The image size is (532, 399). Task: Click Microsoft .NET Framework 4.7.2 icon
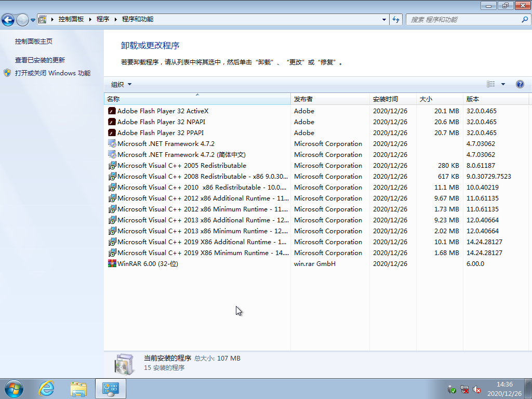(x=112, y=143)
